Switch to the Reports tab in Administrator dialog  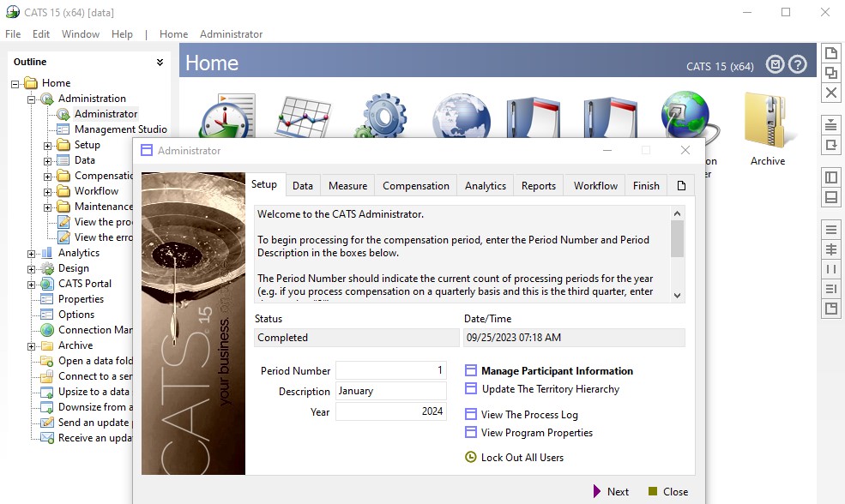tap(539, 186)
